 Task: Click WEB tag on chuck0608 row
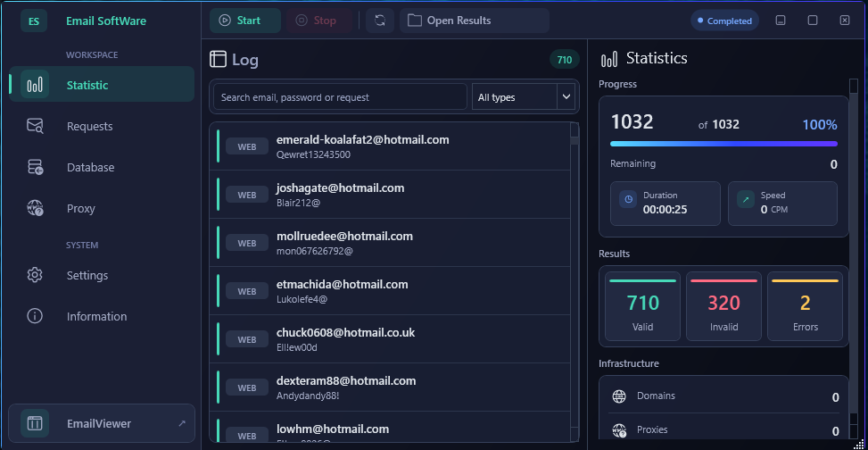[x=247, y=339]
